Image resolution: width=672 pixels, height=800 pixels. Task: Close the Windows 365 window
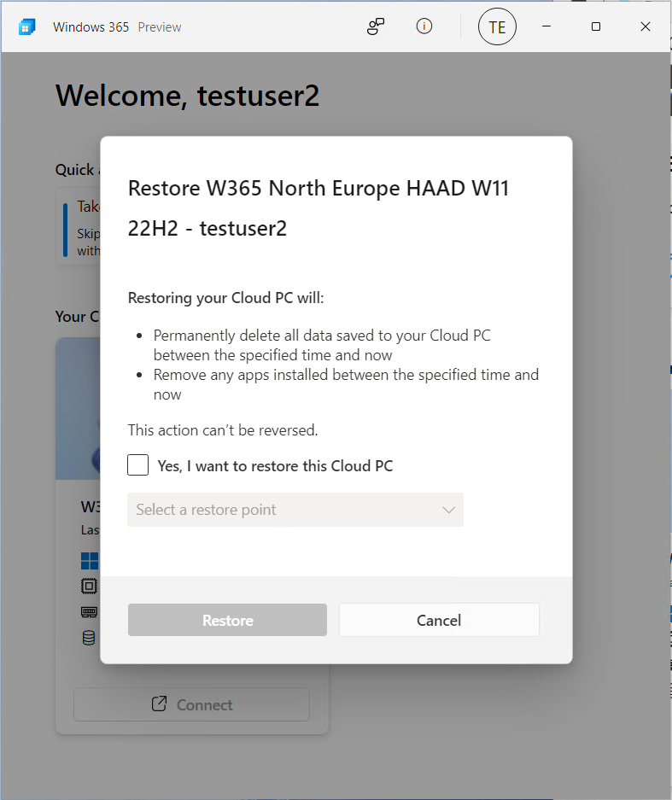click(645, 26)
